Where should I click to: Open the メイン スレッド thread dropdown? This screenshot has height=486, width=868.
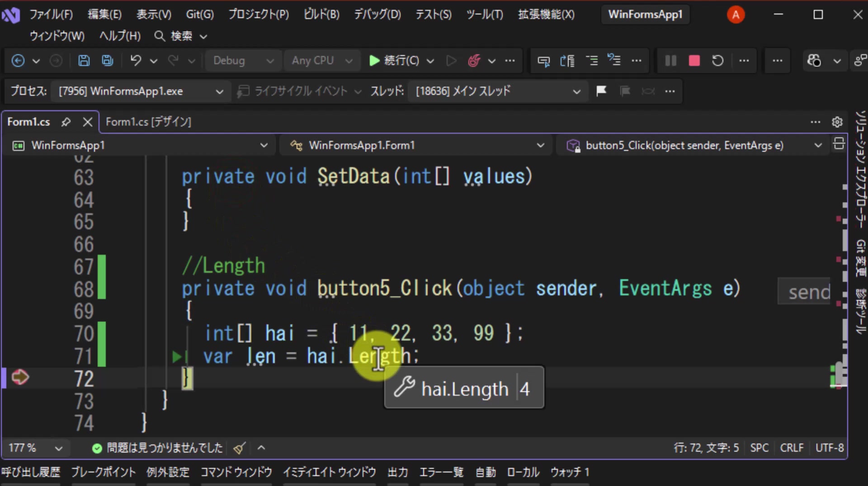tap(497, 91)
